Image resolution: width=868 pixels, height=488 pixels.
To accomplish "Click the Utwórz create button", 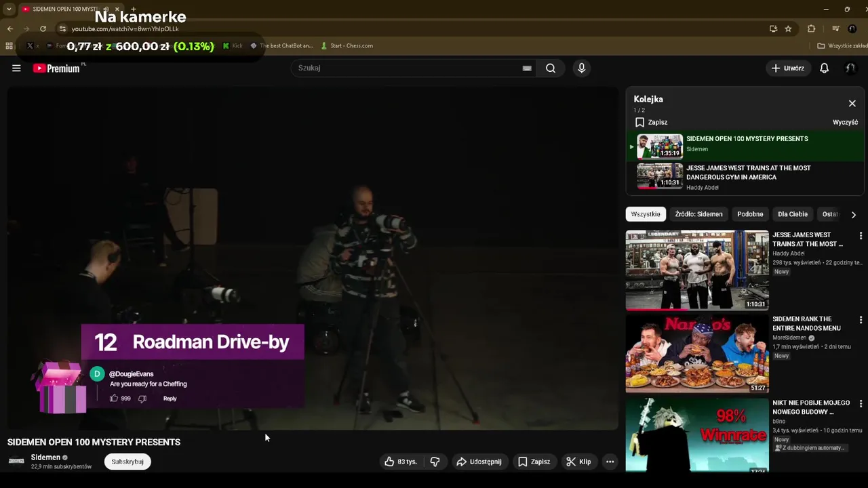I will tap(788, 68).
